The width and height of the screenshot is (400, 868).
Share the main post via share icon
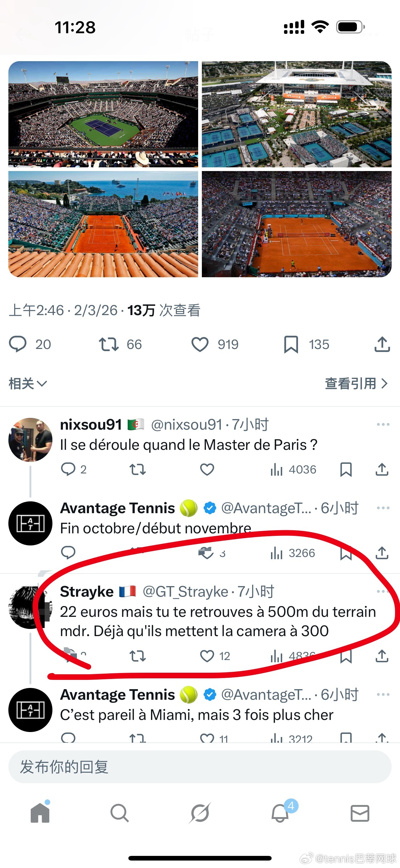(382, 344)
